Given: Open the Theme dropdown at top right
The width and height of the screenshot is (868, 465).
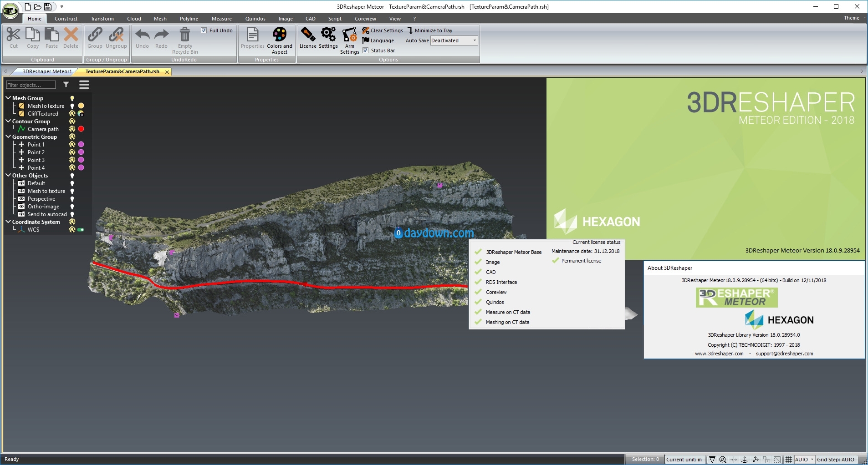Looking at the screenshot, I should tap(855, 18).
